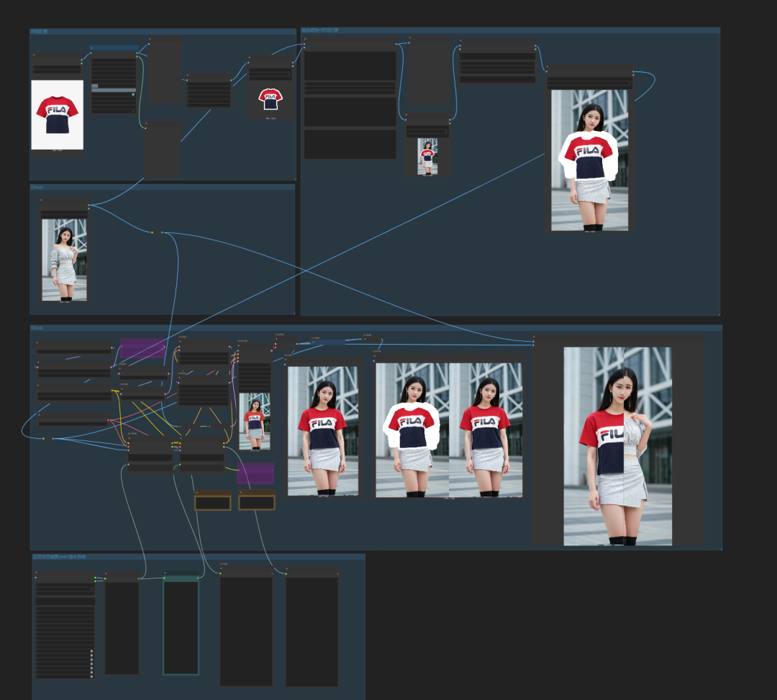Click the small model preview inside lower group node

(x=255, y=421)
